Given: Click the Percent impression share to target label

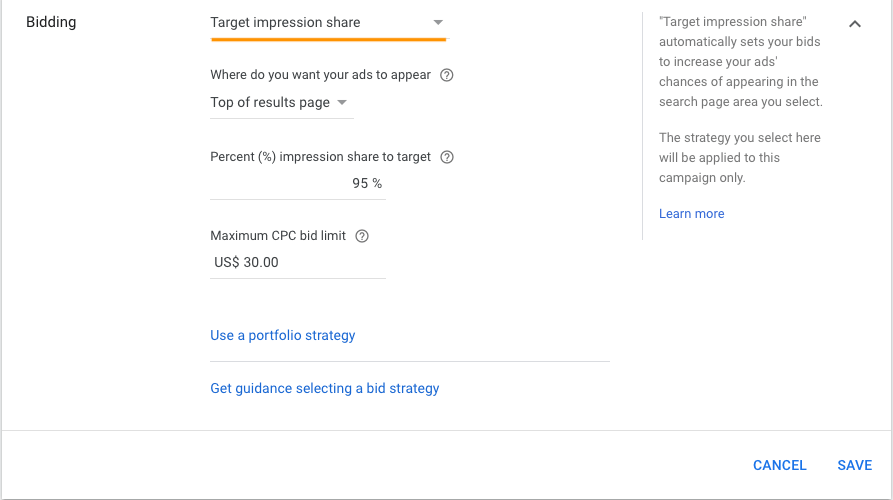Looking at the screenshot, I should click(321, 157).
